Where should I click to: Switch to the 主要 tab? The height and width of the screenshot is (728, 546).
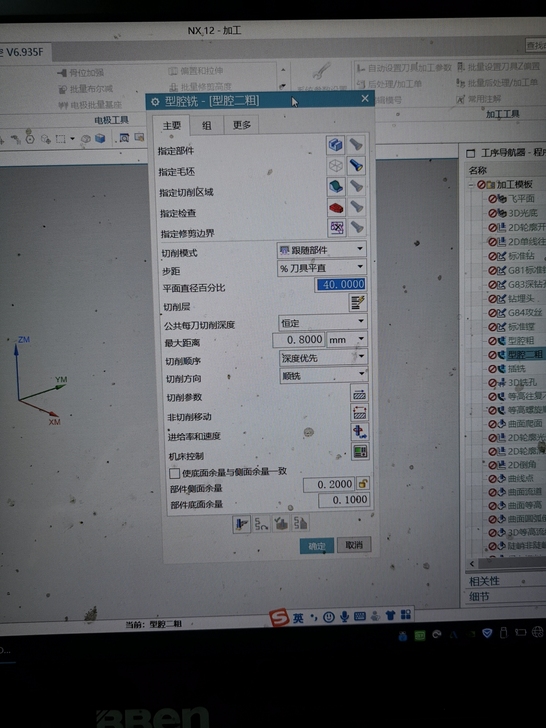171,125
